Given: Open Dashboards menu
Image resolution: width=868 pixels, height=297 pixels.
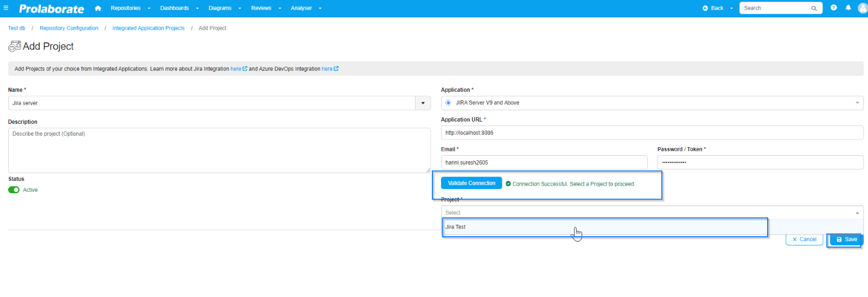Looking at the screenshot, I should 180,8.
